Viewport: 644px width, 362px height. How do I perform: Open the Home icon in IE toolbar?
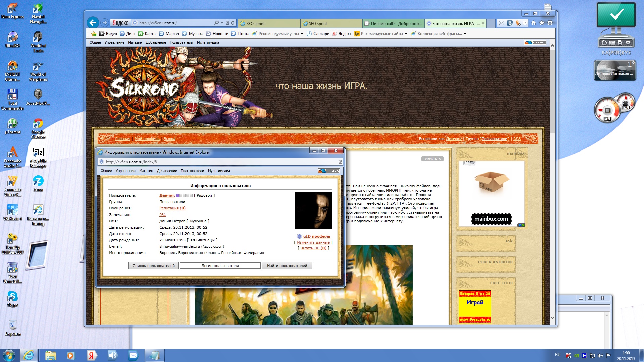tap(533, 23)
